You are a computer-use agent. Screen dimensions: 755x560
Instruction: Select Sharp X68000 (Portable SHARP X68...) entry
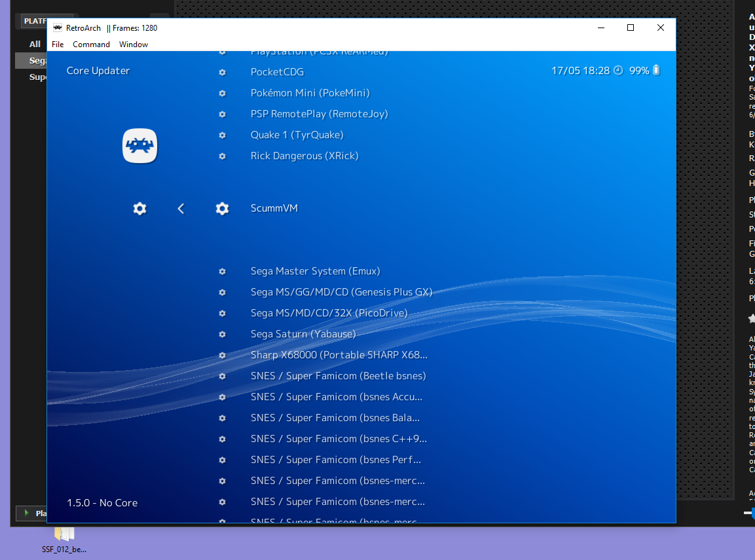[339, 355]
